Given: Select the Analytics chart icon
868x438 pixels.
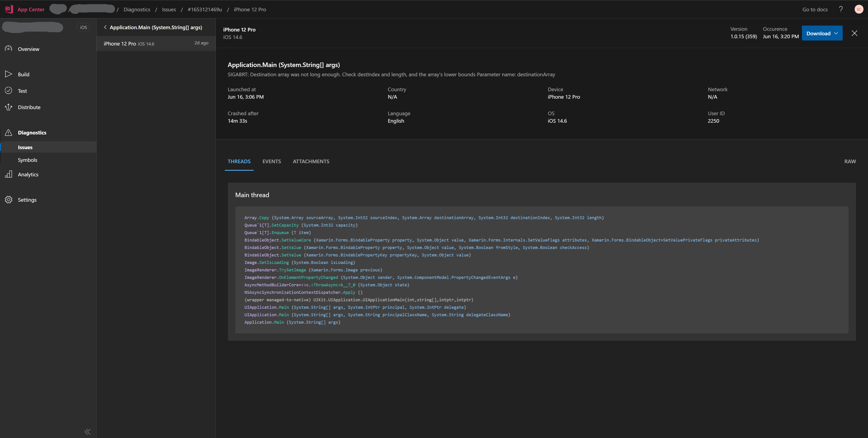Looking at the screenshot, I should tap(9, 174).
